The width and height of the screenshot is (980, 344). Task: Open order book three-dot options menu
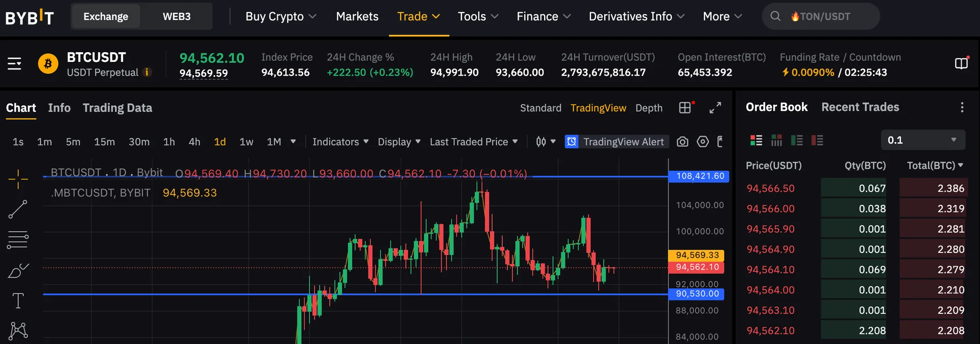(962, 107)
